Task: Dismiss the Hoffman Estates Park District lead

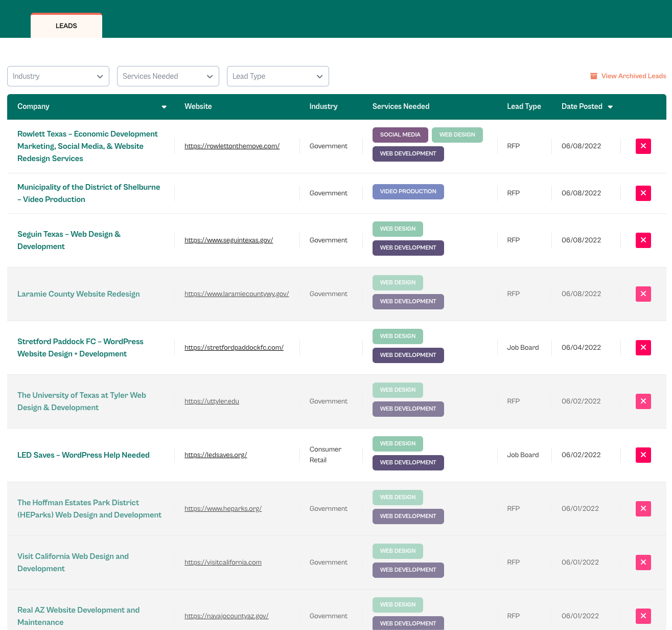Action: pyautogui.click(x=643, y=509)
